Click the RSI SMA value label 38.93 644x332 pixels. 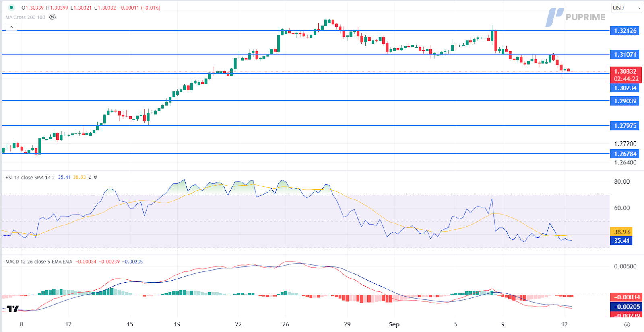(621, 232)
